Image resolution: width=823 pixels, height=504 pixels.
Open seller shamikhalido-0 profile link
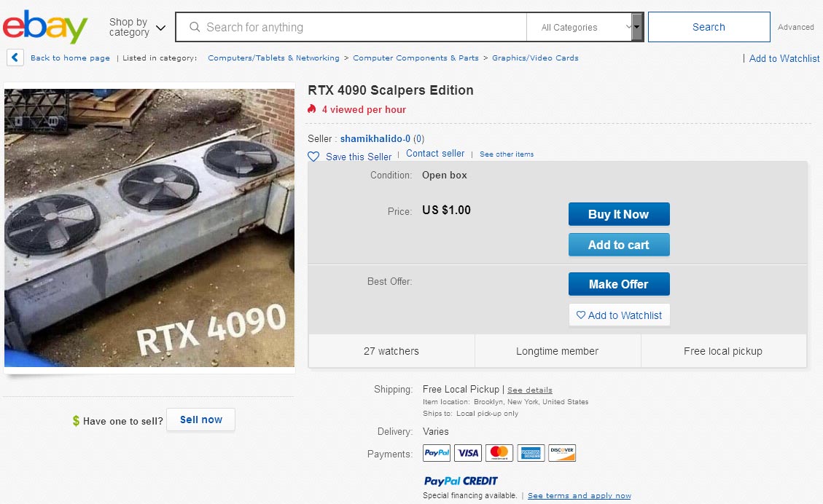tap(375, 138)
